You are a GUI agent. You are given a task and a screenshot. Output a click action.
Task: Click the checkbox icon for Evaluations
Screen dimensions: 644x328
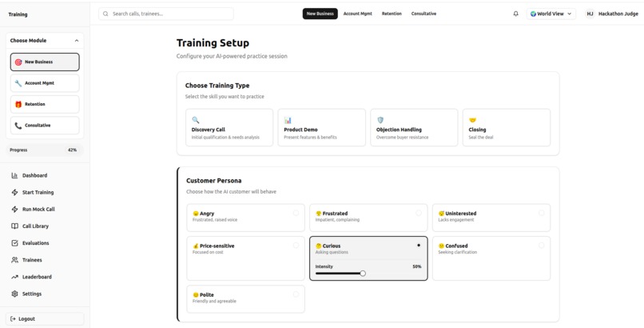click(15, 243)
